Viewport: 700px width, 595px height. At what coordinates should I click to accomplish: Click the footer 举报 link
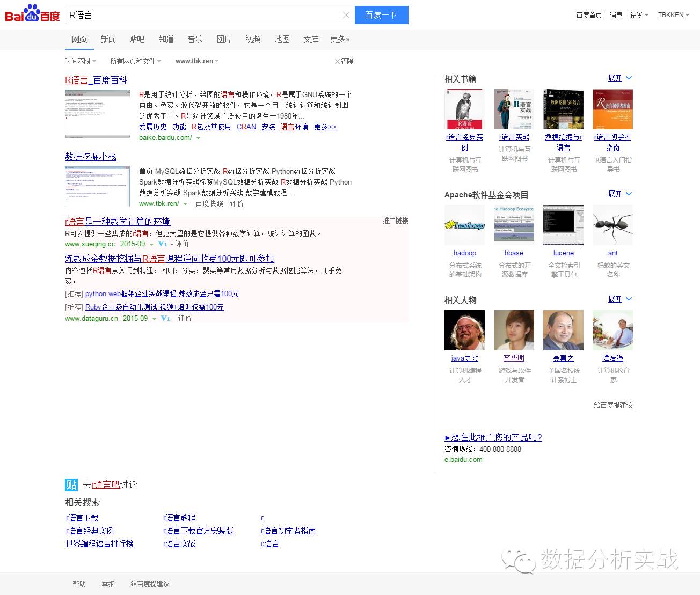pos(108,584)
